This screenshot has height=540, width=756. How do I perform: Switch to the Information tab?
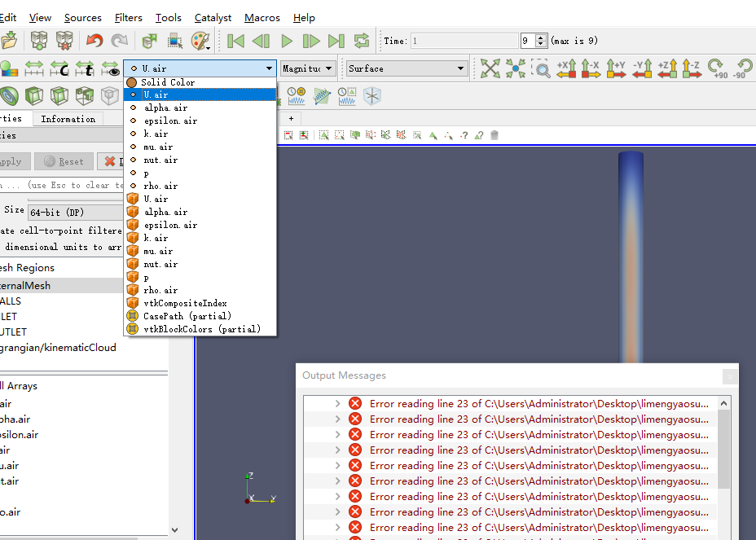point(68,119)
